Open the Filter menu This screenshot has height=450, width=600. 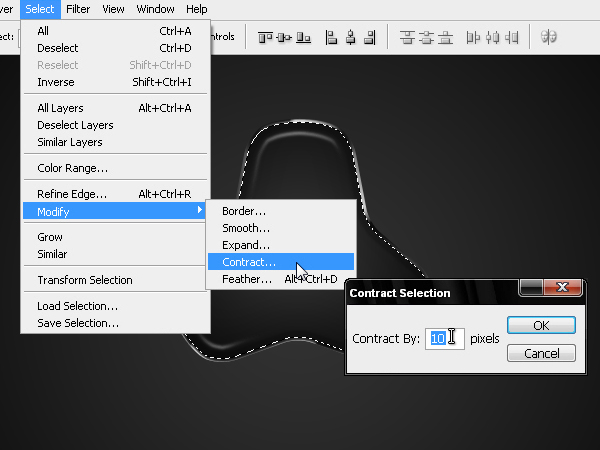[78, 9]
